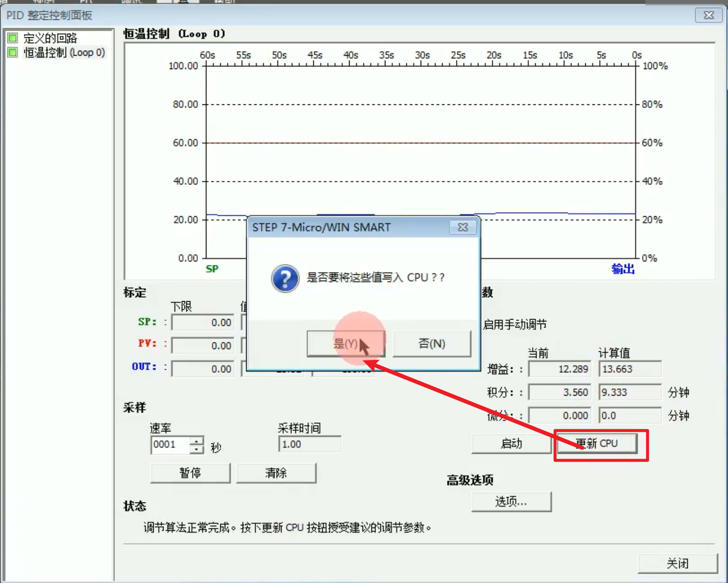
Task: Close the STEP 7-Micro/WIN SMART dialog
Action: tap(463, 227)
